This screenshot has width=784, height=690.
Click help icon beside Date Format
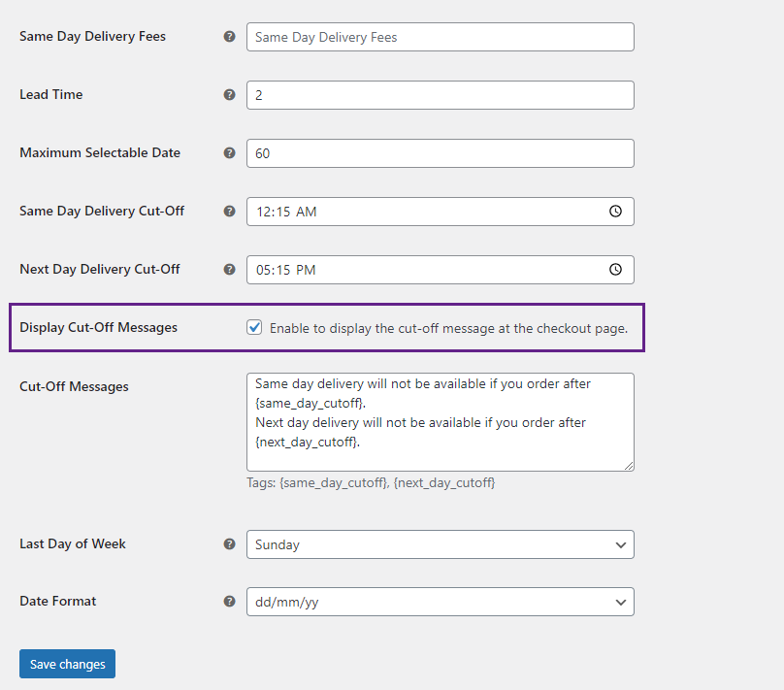pos(229,601)
